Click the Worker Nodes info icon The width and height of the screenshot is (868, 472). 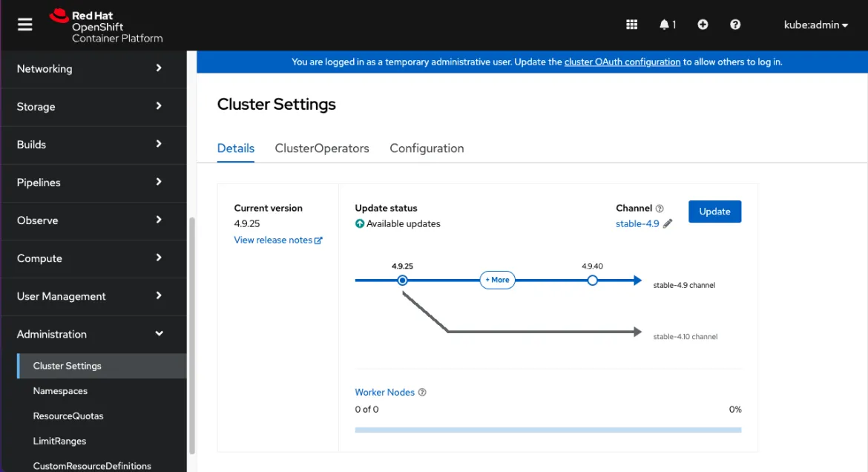tap(421, 392)
